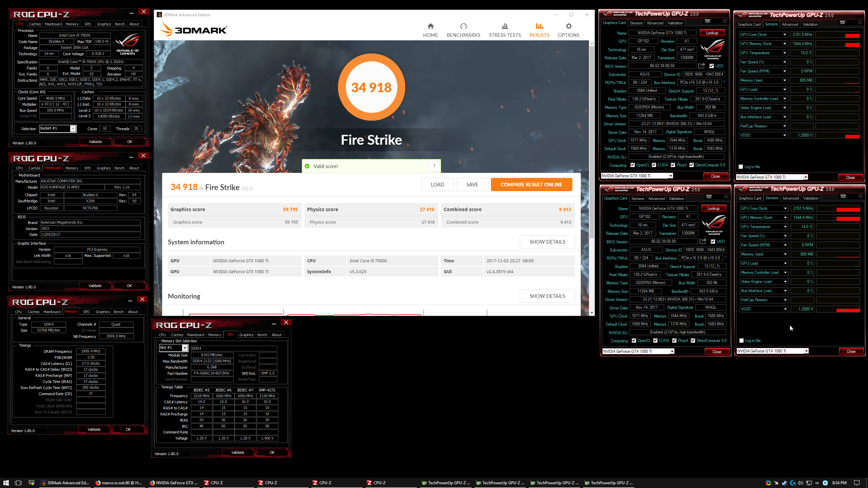Open hamburger menu in GPU-Z Sensors window showing 15.0 °C

point(860,23)
